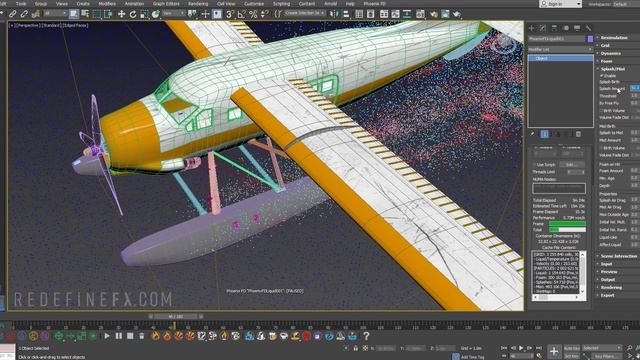This screenshot has height=360, width=640.
Task: Expand the Scene Interaction rollout
Action: pyautogui.click(x=618, y=256)
